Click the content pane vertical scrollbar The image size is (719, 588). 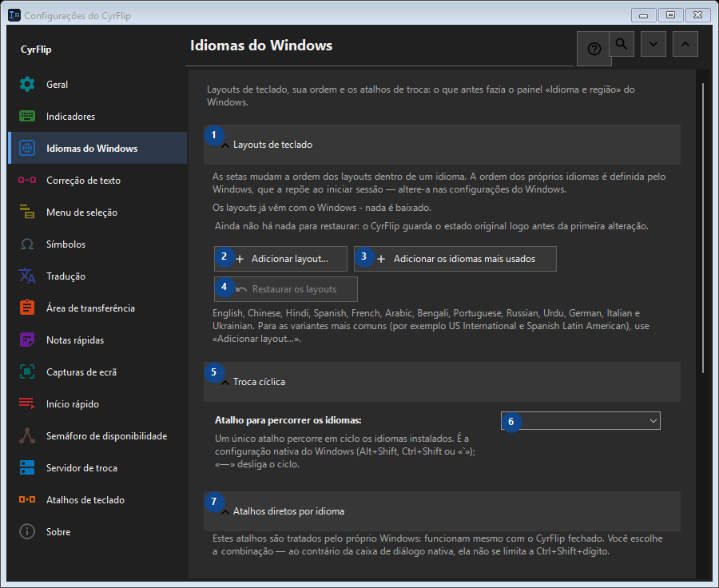(x=703, y=228)
